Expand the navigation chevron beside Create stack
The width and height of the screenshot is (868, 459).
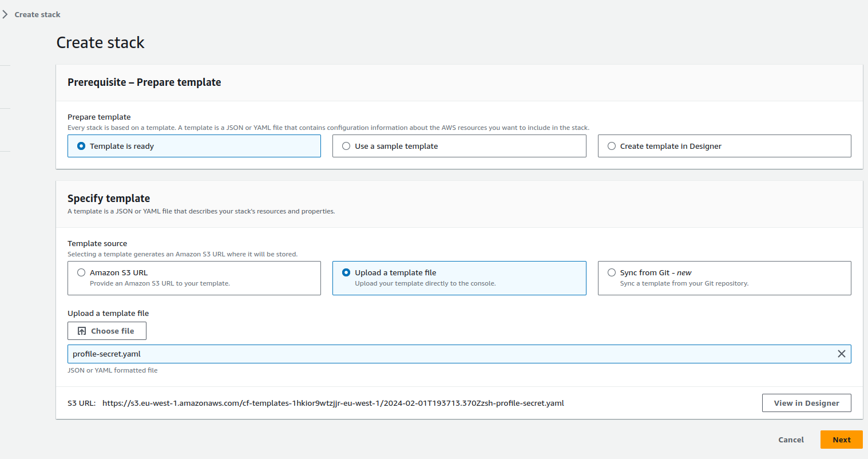[x=5, y=14]
